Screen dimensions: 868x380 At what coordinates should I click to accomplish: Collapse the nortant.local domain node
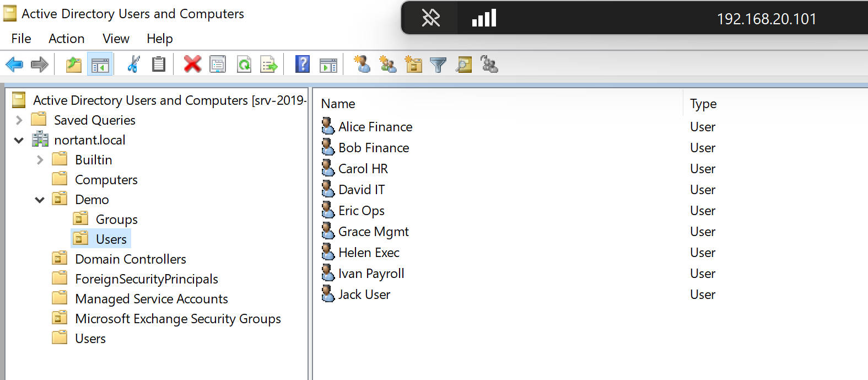(x=19, y=140)
